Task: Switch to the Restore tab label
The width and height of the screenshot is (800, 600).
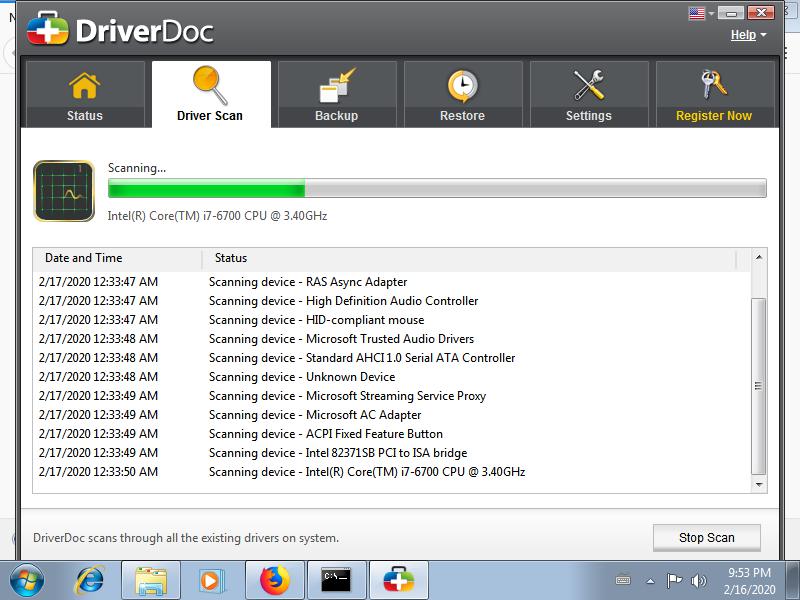Action: pos(462,116)
